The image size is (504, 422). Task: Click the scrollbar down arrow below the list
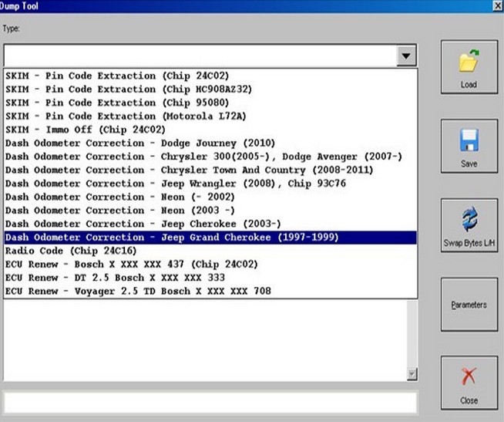click(x=412, y=374)
